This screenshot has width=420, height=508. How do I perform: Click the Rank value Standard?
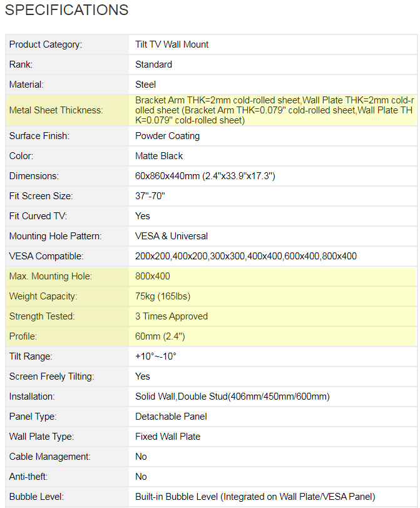click(153, 65)
